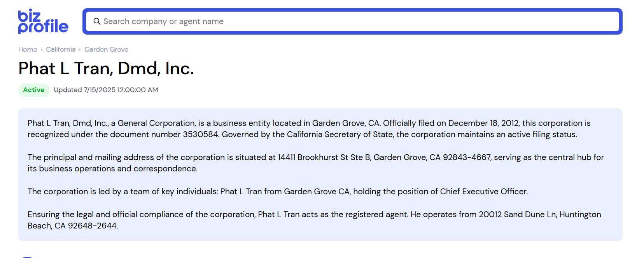The height and width of the screenshot is (258, 644).
Task: Click the green Active status badge
Action: pyautogui.click(x=34, y=90)
